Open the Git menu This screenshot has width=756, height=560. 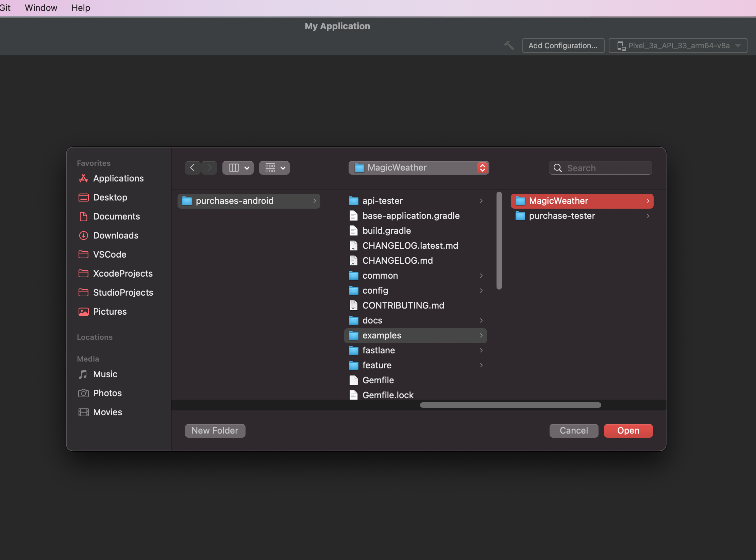coord(5,8)
